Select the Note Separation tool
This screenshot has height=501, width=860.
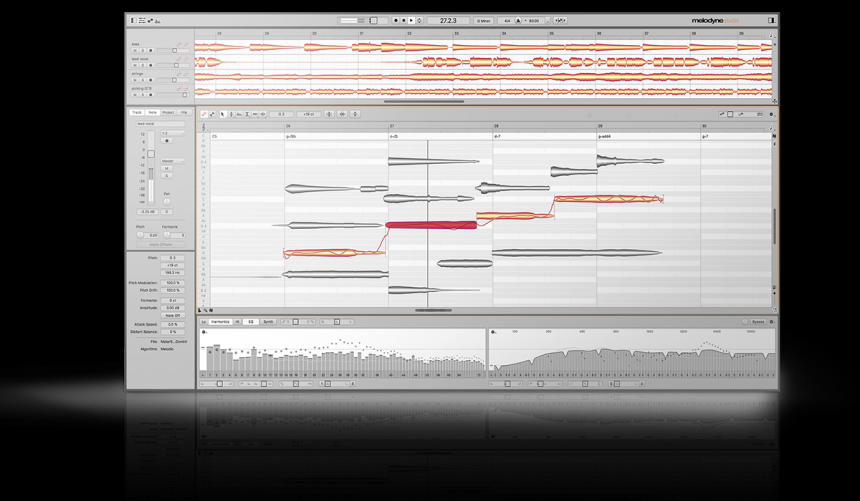(x=263, y=114)
